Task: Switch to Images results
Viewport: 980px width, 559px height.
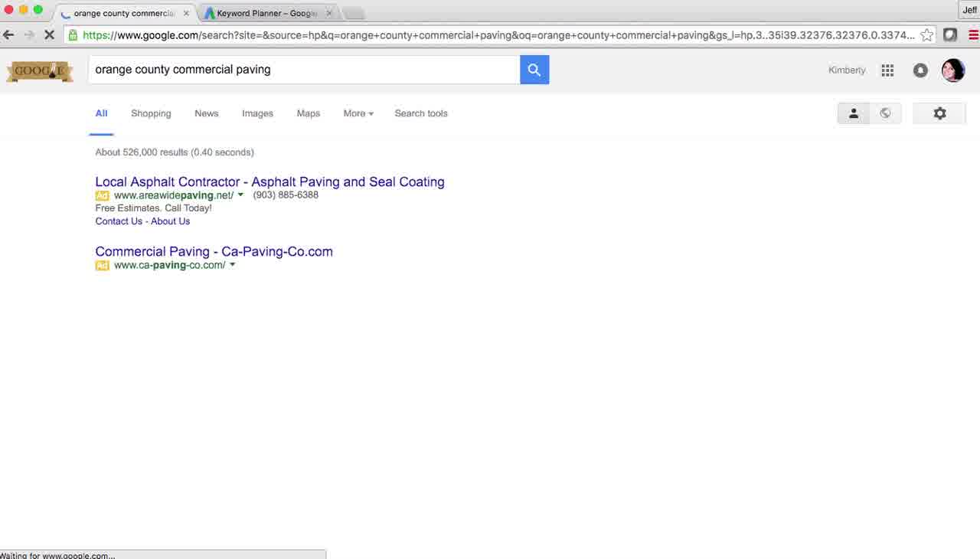Action: 257,113
